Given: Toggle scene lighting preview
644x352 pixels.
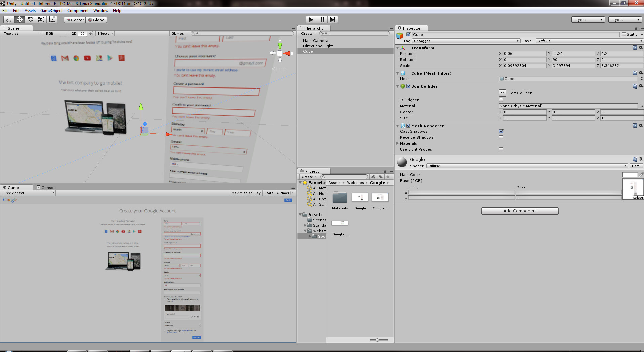Looking at the screenshot, I should 82,33.
